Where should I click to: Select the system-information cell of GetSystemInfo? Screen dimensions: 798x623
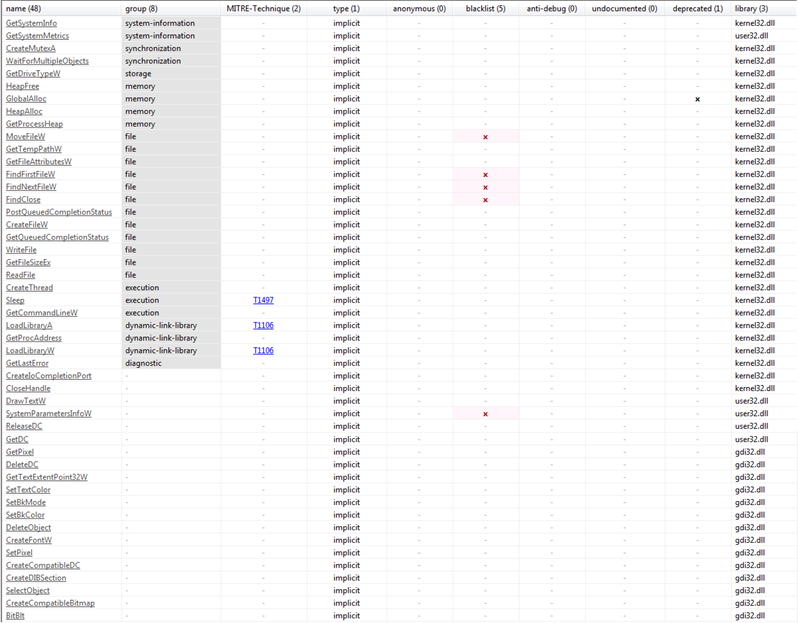[x=171, y=23]
